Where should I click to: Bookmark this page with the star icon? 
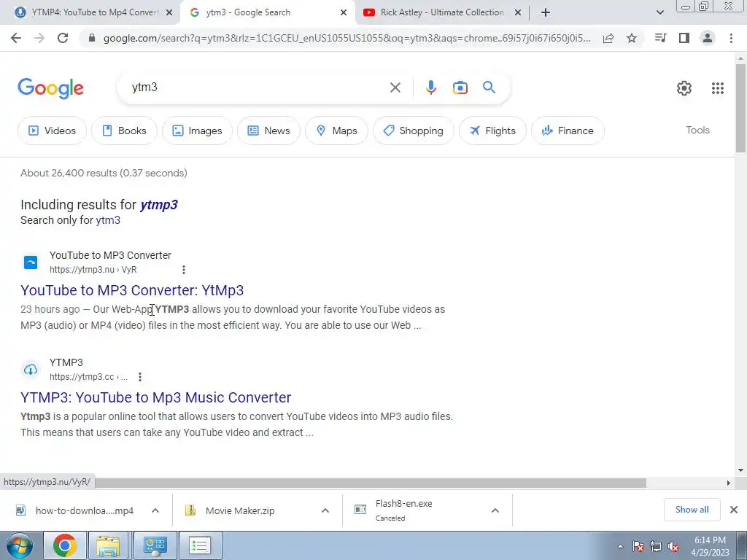[x=632, y=38]
